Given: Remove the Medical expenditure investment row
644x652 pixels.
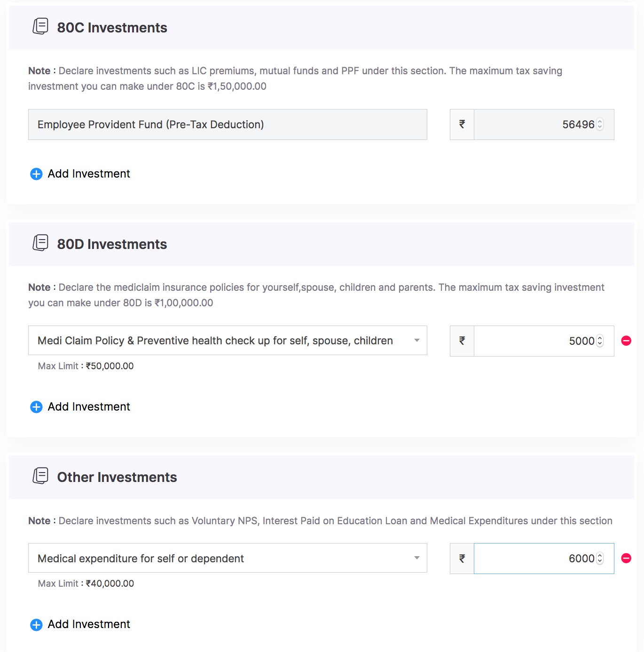Looking at the screenshot, I should (626, 558).
